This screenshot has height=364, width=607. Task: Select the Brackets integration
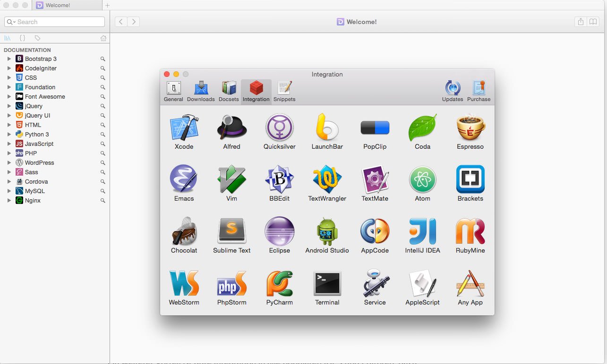(470, 179)
